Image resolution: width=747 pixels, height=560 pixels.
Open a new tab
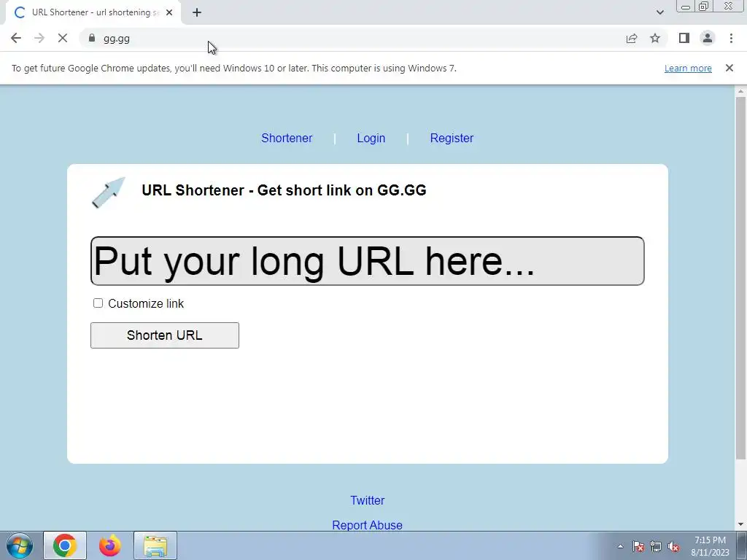point(197,12)
